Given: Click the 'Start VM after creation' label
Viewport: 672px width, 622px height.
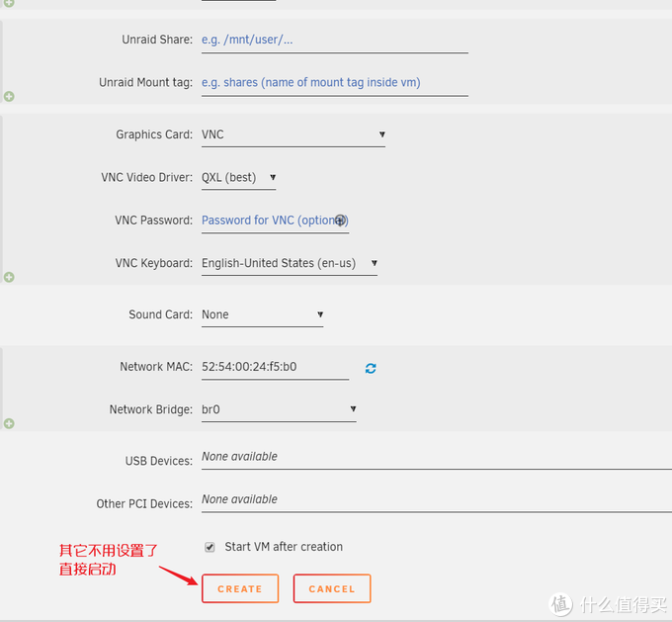Looking at the screenshot, I should point(284,547).
